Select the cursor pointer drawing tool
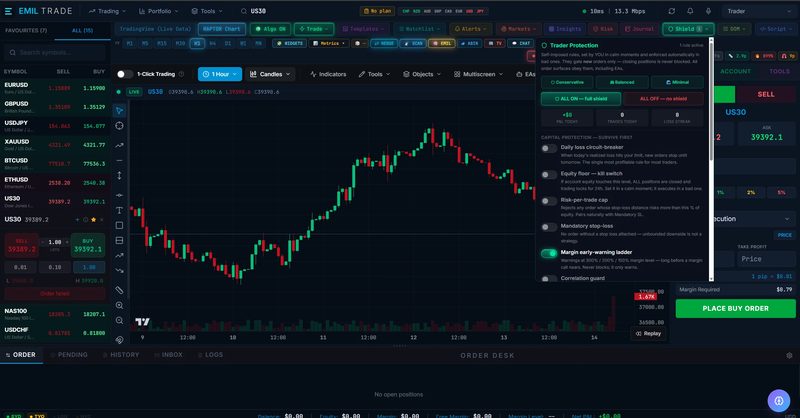Screen dimensions: 800x418 click(x=119, y=110)
